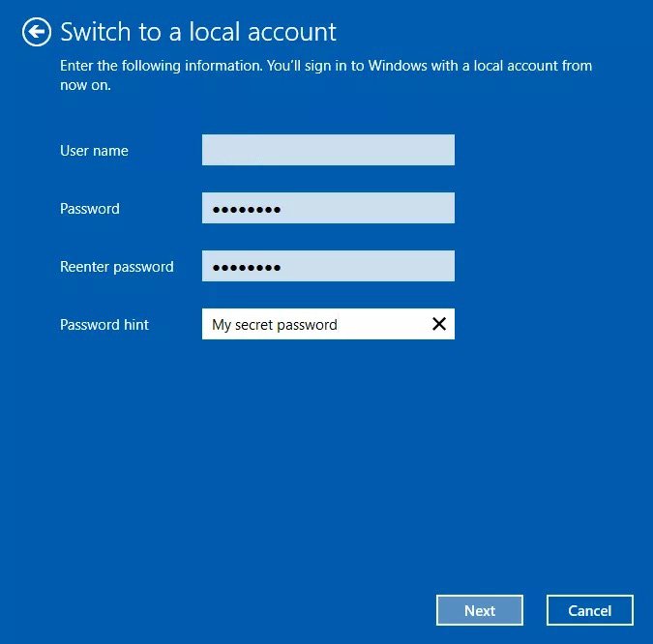Click into the Password field
Viewport: 653px width, 644px height.
tap(368, 208)
